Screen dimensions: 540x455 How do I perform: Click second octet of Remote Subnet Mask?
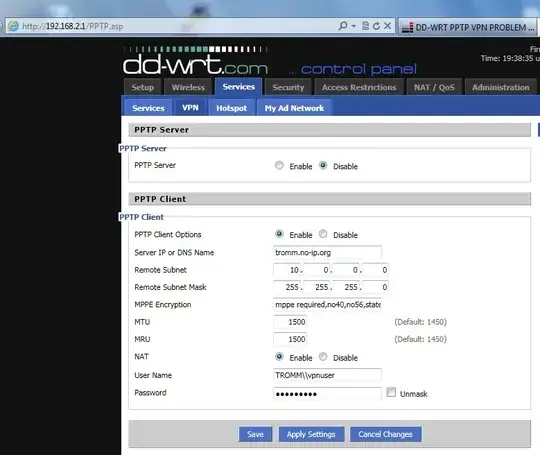(x=317, y=287)
